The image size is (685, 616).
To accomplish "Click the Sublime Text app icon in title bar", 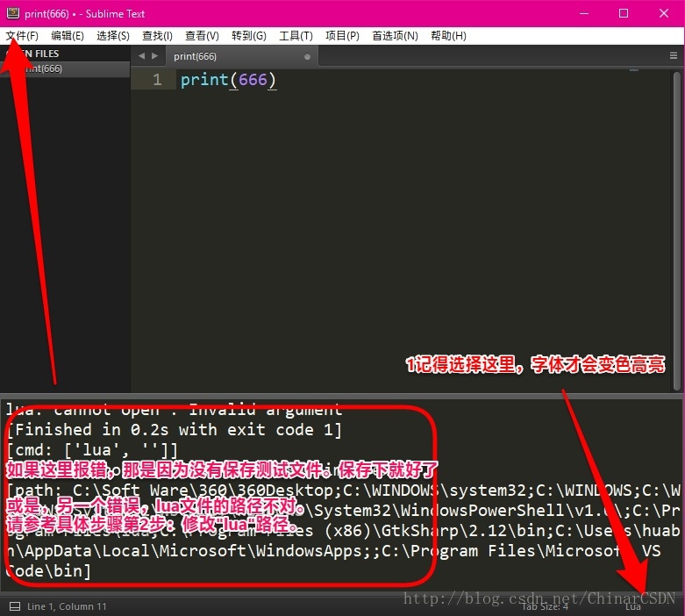I will [13, 13].
